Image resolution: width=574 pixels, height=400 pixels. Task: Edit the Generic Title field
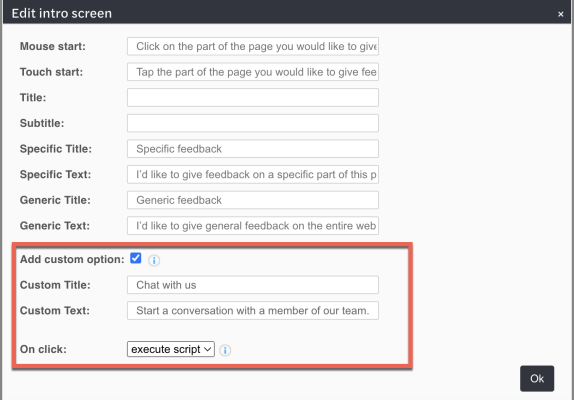(253, 200)
